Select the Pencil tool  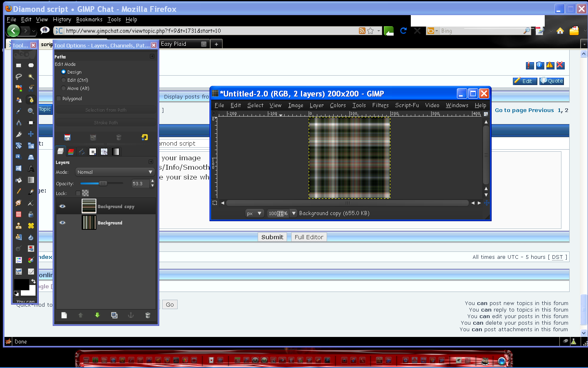coord(18,191)
